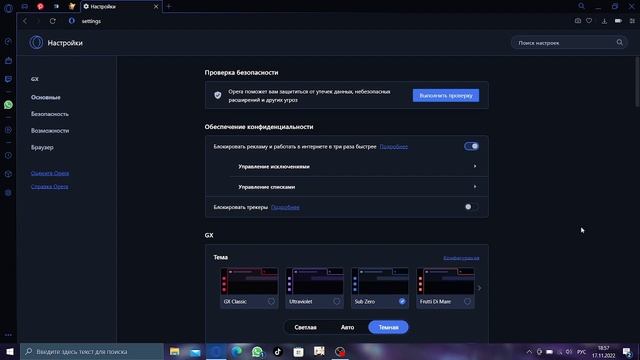Click the address bar showing settings
The height and width of the screenshot is (360, 640).
tap(318, 21)
